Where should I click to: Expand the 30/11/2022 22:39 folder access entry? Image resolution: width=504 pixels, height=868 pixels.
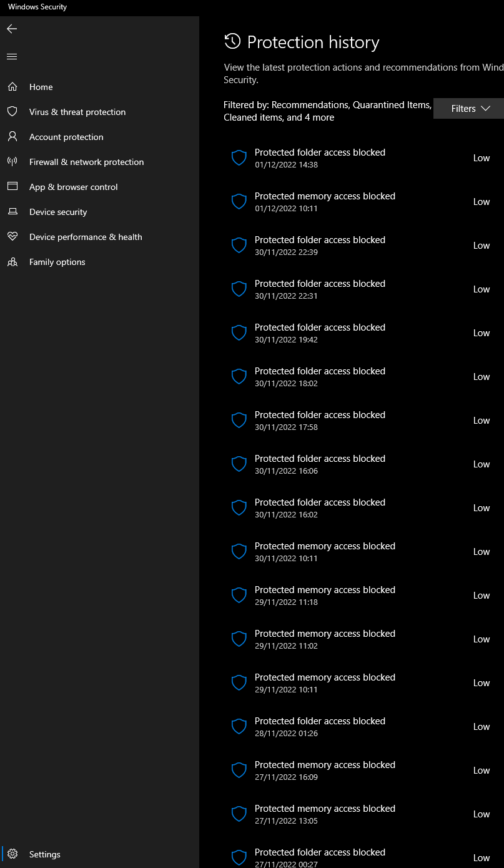pos(363,246)
